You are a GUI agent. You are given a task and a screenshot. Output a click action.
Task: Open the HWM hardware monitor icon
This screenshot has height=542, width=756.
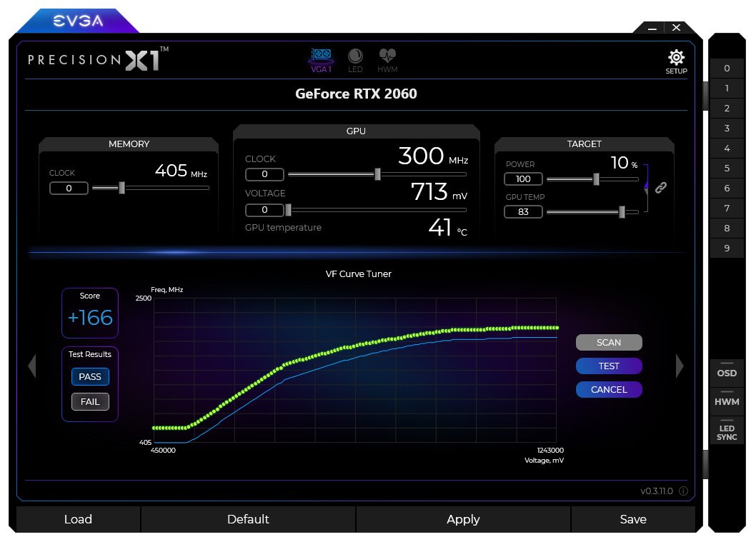(x=387, y=60)
